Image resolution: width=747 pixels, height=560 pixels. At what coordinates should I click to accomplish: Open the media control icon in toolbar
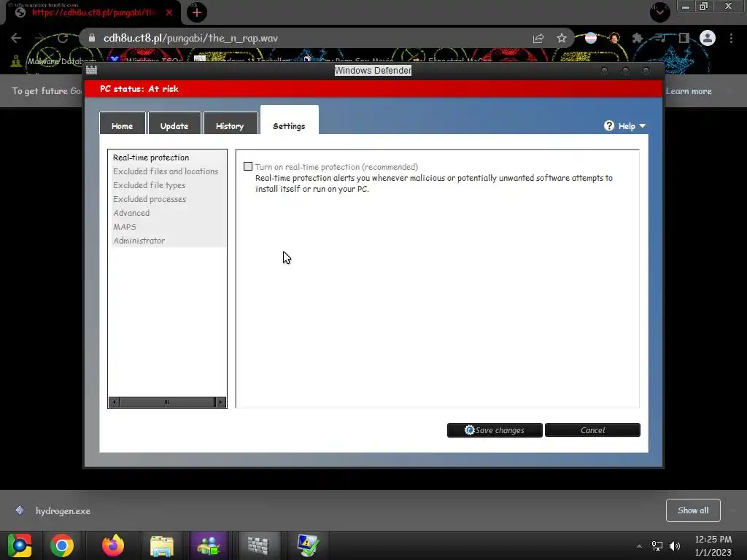click(661, 38)
